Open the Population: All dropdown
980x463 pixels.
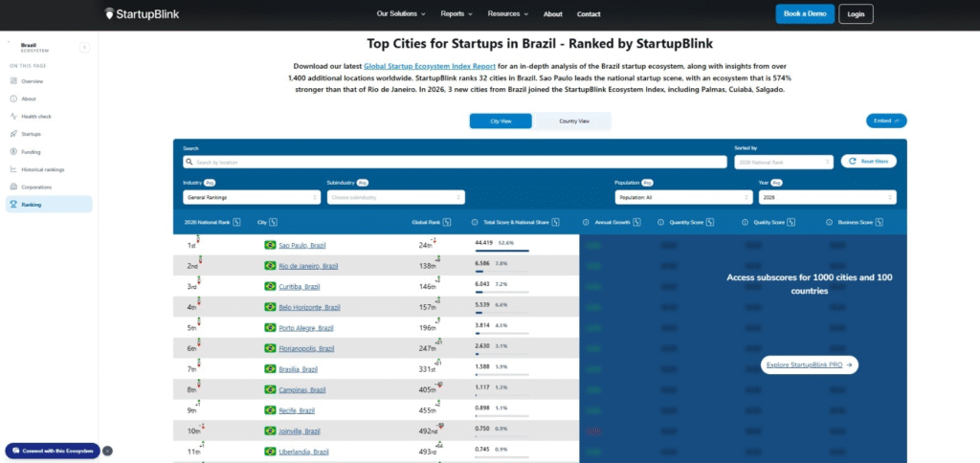tap(683, 197)
